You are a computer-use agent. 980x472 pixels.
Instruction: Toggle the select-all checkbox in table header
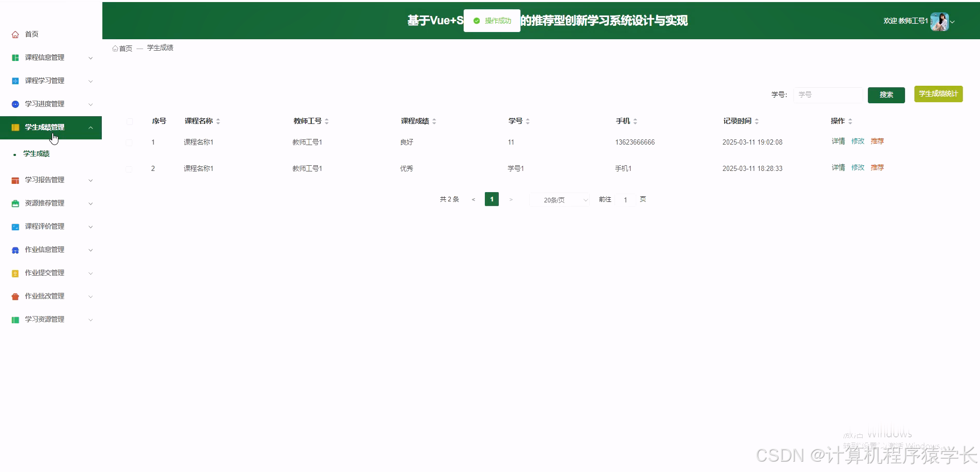[x=129, y=121]
